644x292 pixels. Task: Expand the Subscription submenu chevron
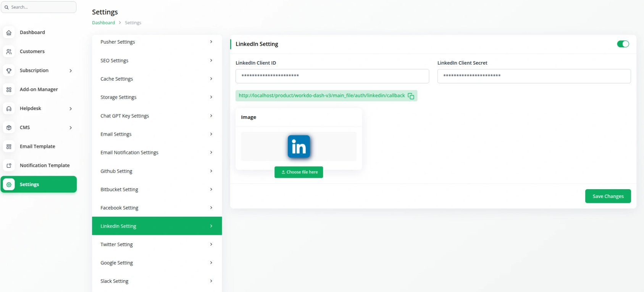[71, 71]
